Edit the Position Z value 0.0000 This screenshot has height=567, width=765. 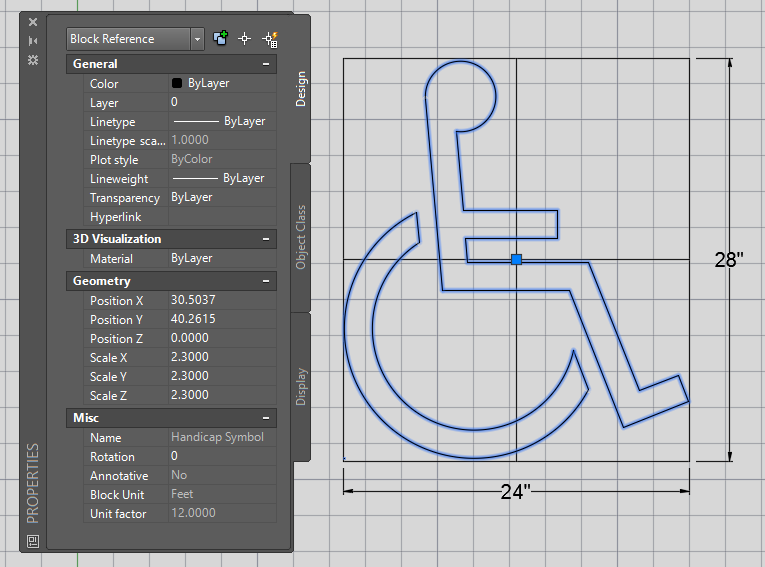(x=222, y=338)
